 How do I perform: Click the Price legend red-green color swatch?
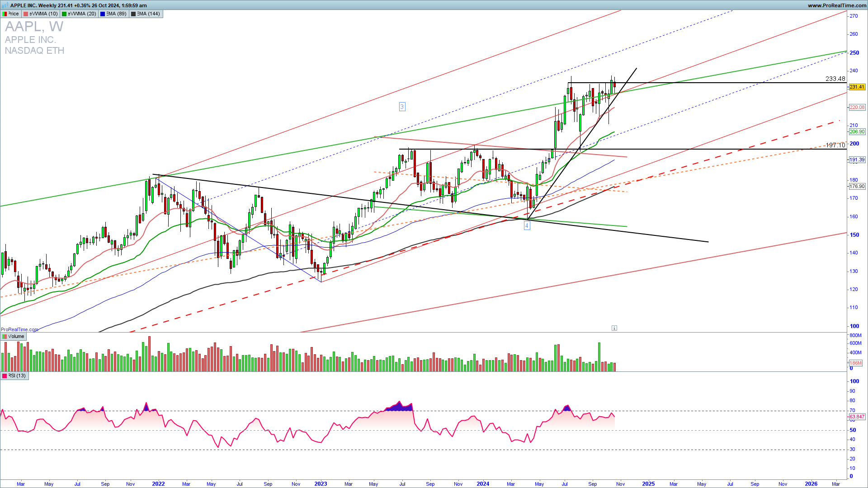tap(5, 14)
